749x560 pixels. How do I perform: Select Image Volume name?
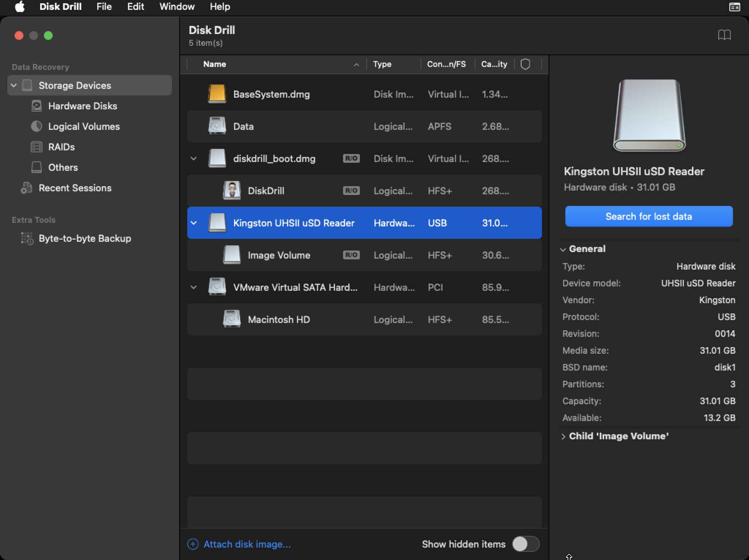[279, 255]
